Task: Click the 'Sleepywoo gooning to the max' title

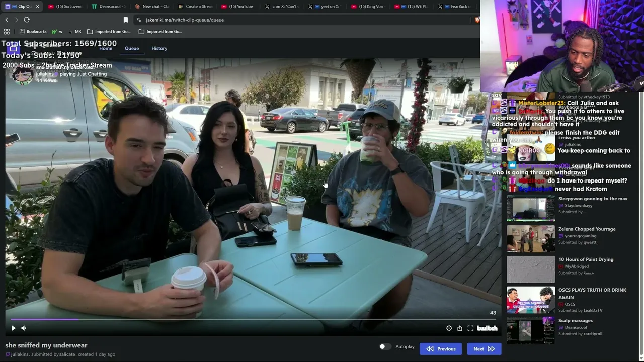Action: click(593, 199)
